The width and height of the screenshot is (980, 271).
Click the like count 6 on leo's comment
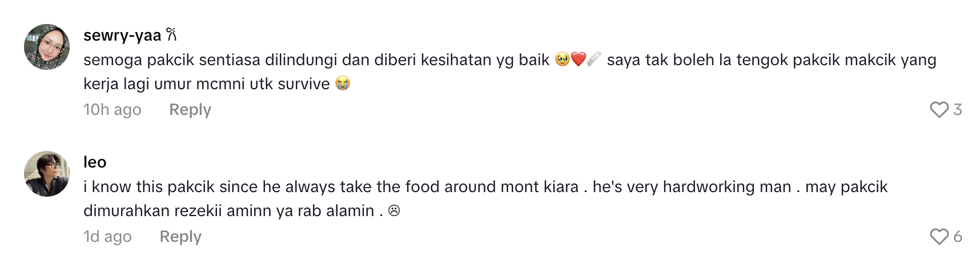click(958, 236)
